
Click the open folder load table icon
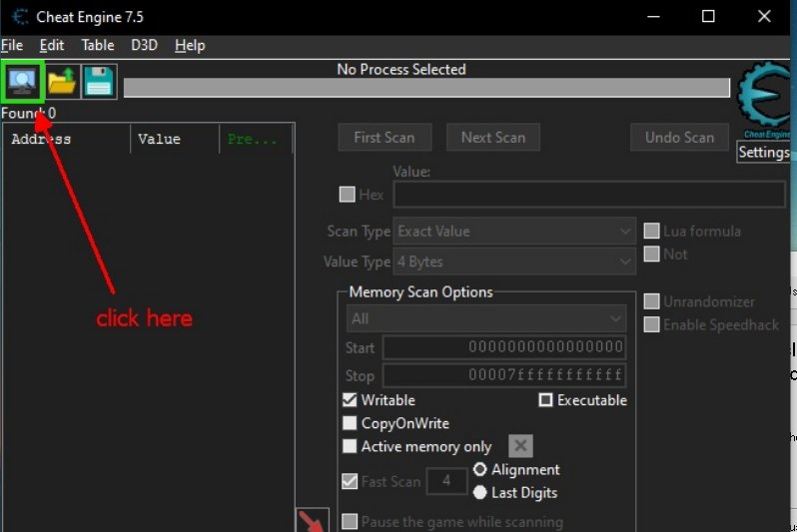[x=62, y=81]
